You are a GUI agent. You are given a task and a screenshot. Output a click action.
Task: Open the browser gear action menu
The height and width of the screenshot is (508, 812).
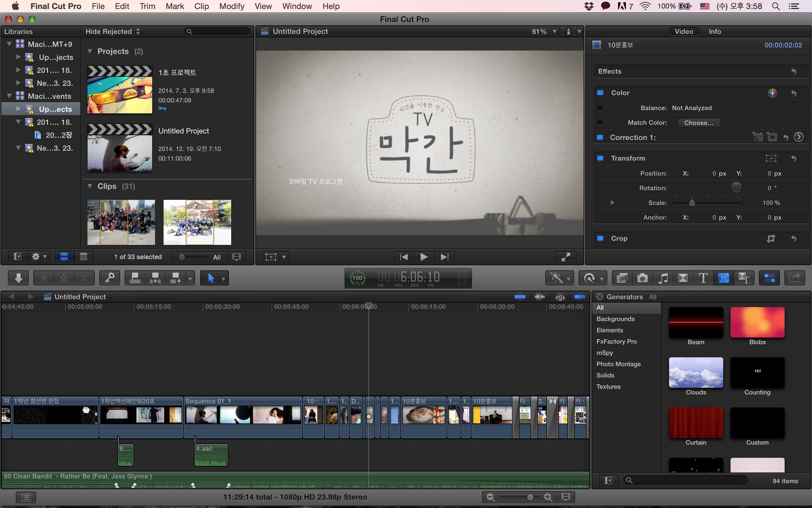click(x=39, y=257)
